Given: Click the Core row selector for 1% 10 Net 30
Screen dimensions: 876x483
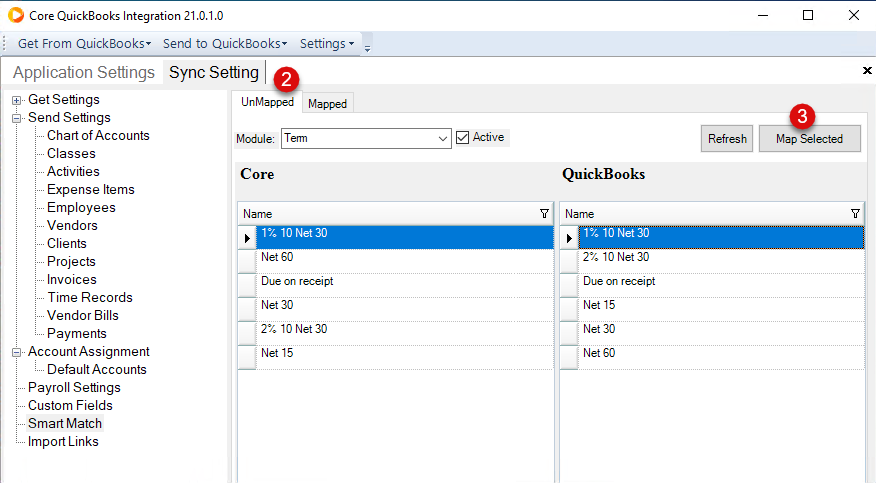Looking at the screenshot, I should click(247, 237).
